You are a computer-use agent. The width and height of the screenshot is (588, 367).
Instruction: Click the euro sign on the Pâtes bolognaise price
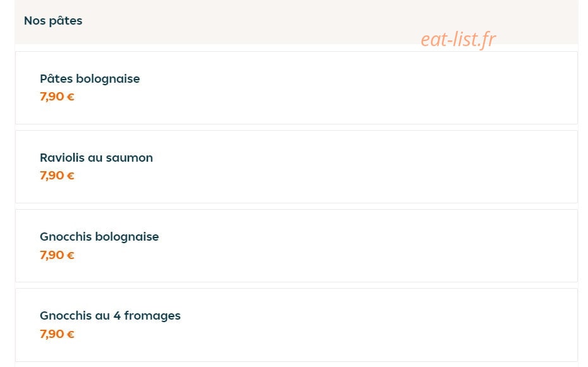point(71,97)
